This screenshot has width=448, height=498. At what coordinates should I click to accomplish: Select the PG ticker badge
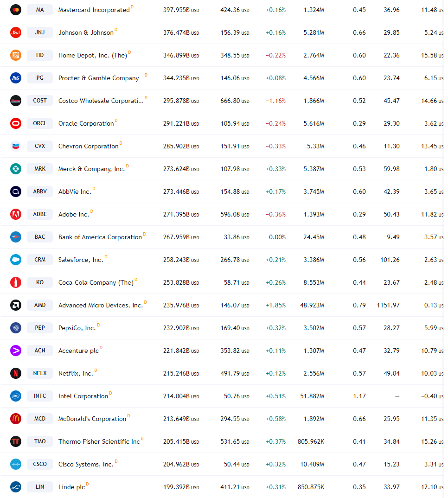[40, 78]
